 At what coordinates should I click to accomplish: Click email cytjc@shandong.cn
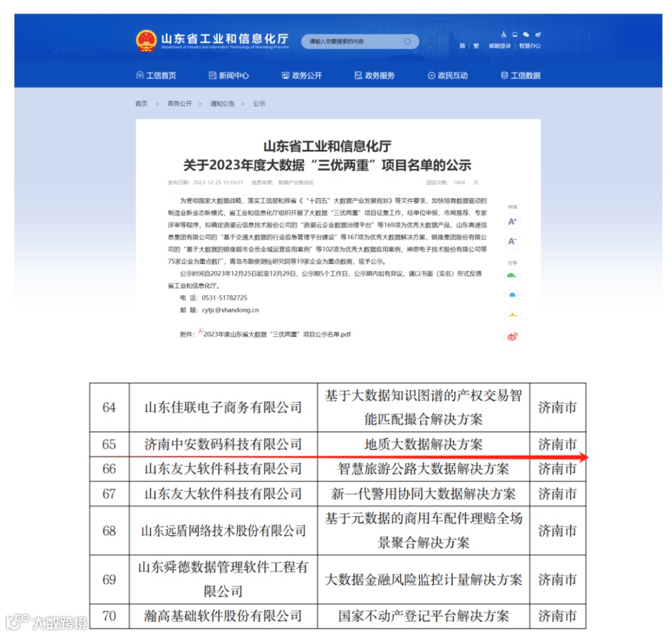(230, 310)
